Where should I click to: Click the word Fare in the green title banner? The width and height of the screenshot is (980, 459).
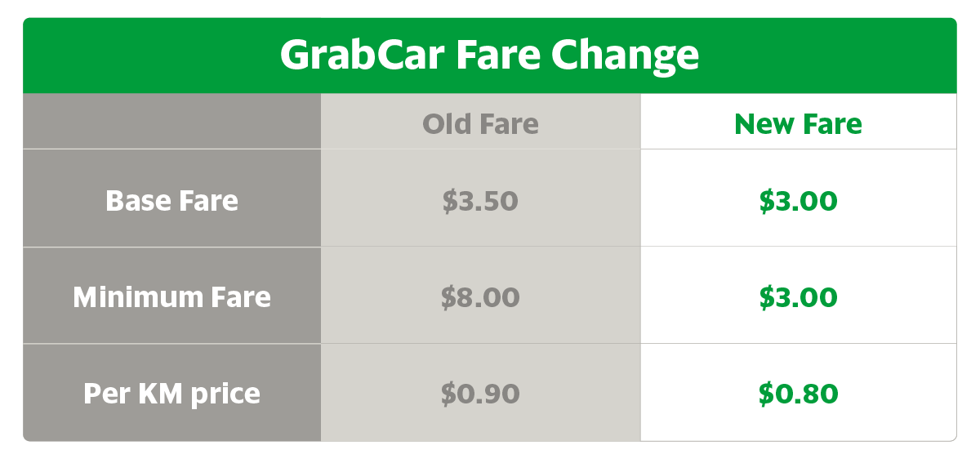[x=496, y=56]
